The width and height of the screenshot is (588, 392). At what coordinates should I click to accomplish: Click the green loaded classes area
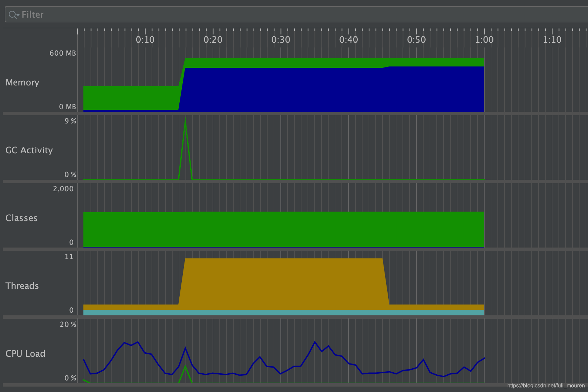(x=283, y=230)
